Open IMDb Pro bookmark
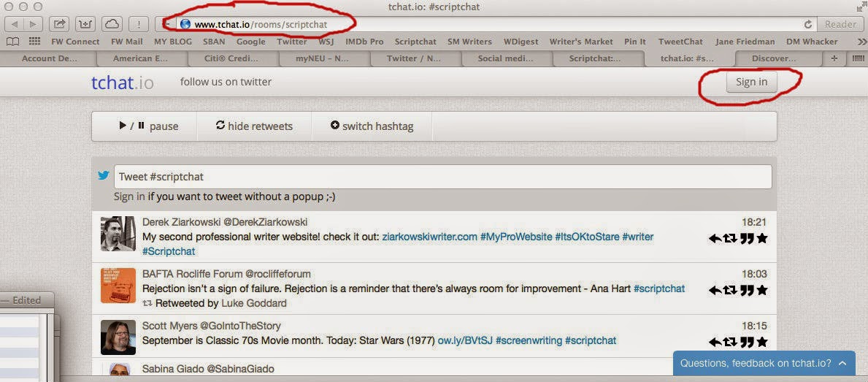Screen dimensions: 868x382 tap(364, 42)
